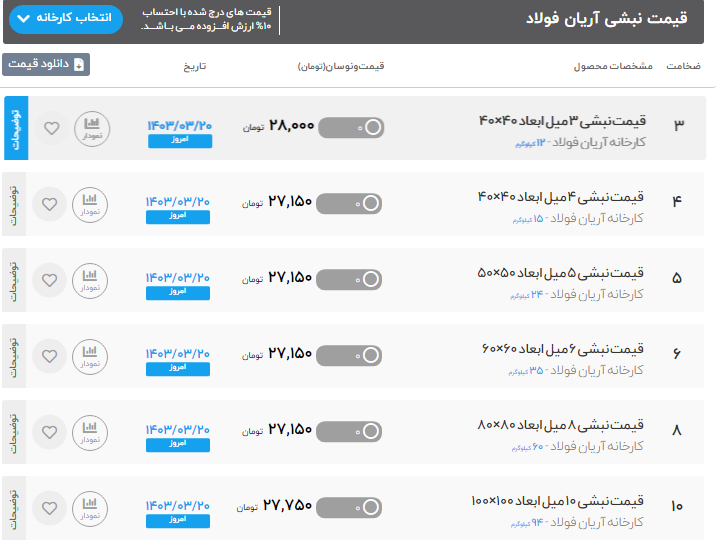Click heart icon on 4mm 40×40 row
Viewport: 723px width, 541px height.
coord(49,204)
